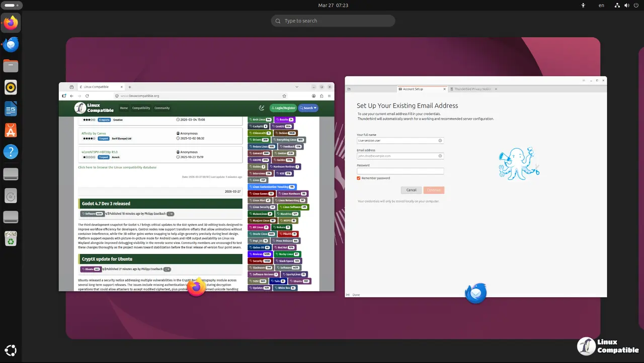Show all applications with the Ubuntu logo button

coord(11,350)
